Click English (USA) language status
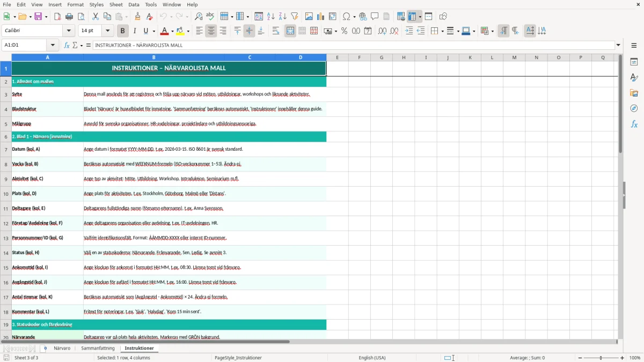The height and width of the screenshot is (362, 644). 372,358
